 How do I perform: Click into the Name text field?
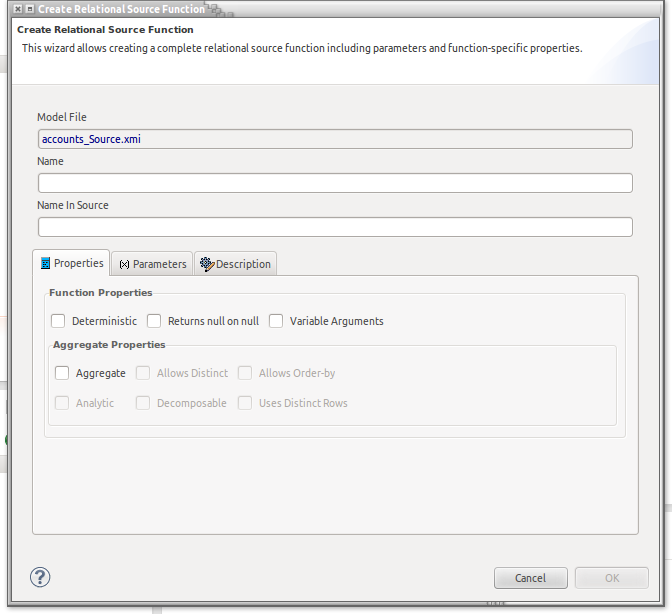point(335,183)
